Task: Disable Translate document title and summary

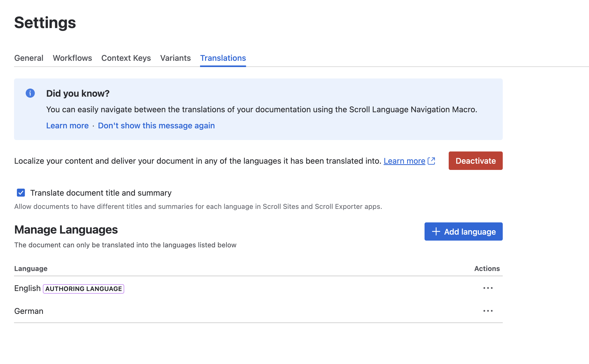Action: tap(21, 193)
